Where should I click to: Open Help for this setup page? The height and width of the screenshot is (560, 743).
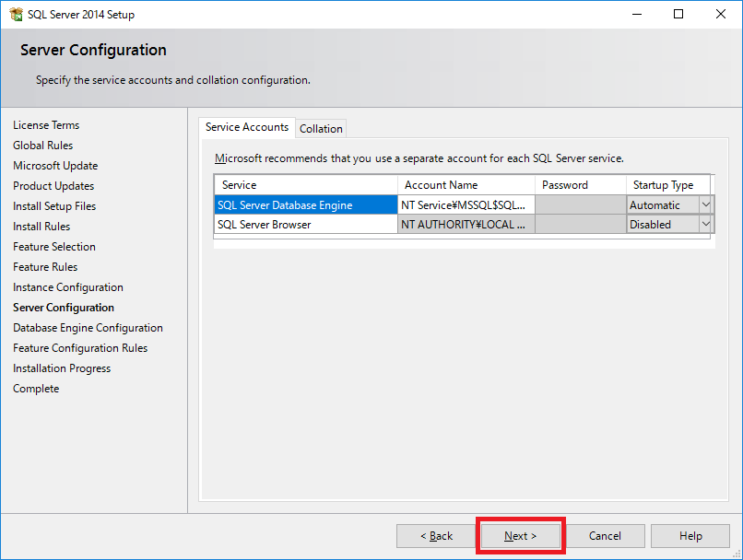coord(690,536)
